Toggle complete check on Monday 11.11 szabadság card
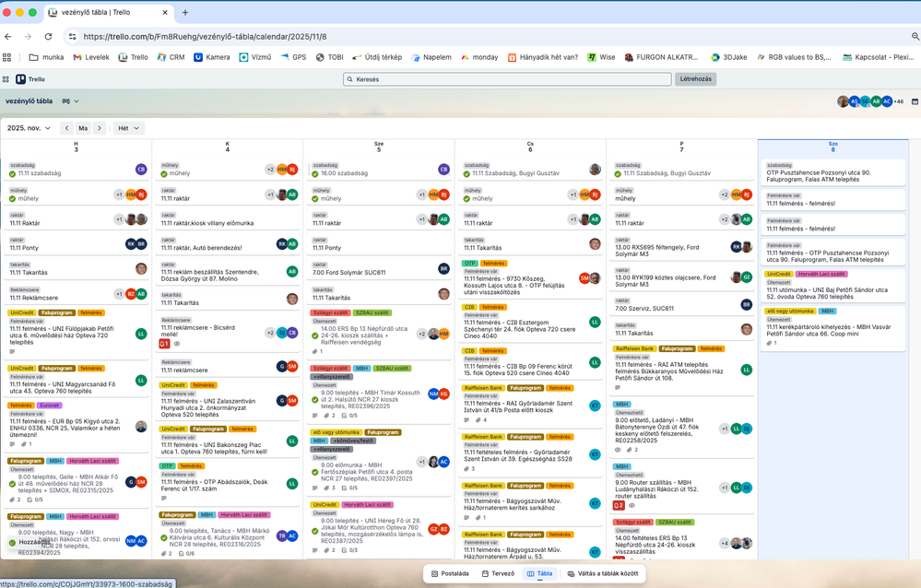This screenshot has width=921, height=588. (x=12, y=174)
